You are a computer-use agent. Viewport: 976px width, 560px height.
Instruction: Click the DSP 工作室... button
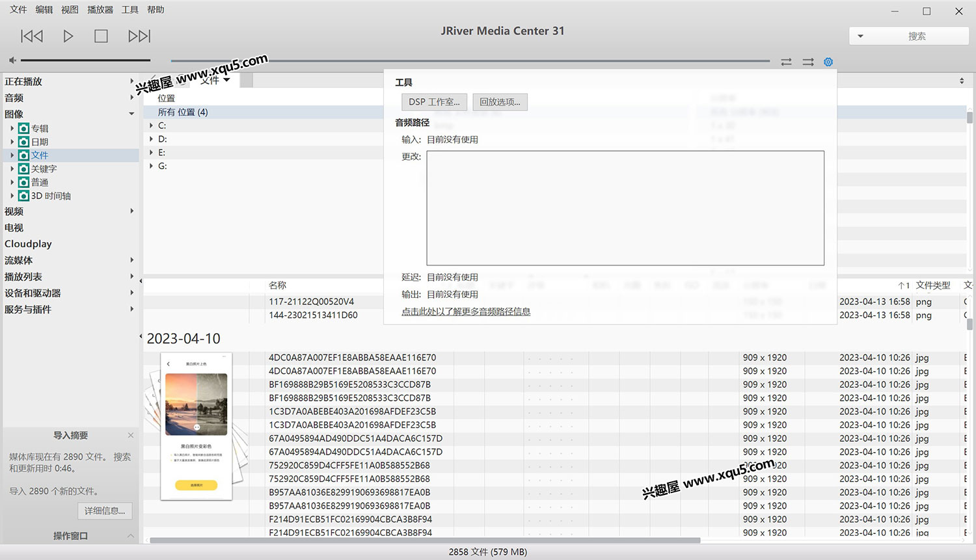coord(434,102)
